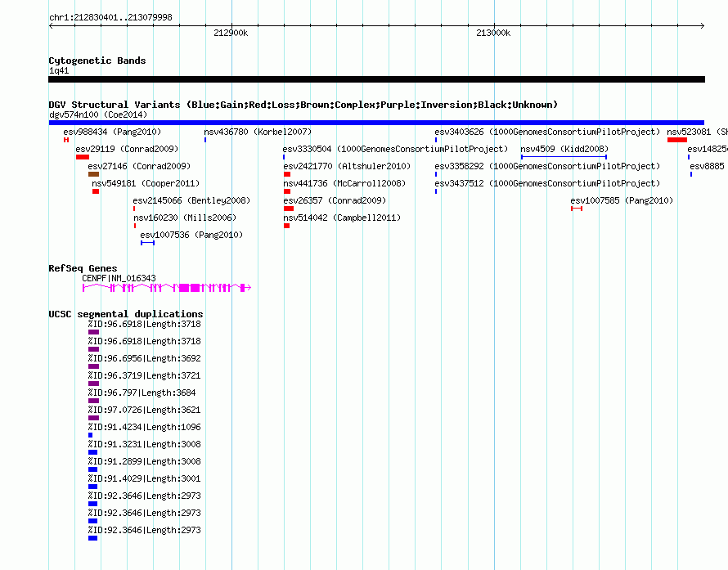
Task: Click duplication %ID:91.4029|Length:3001
Action: click(x=145, y=478)
